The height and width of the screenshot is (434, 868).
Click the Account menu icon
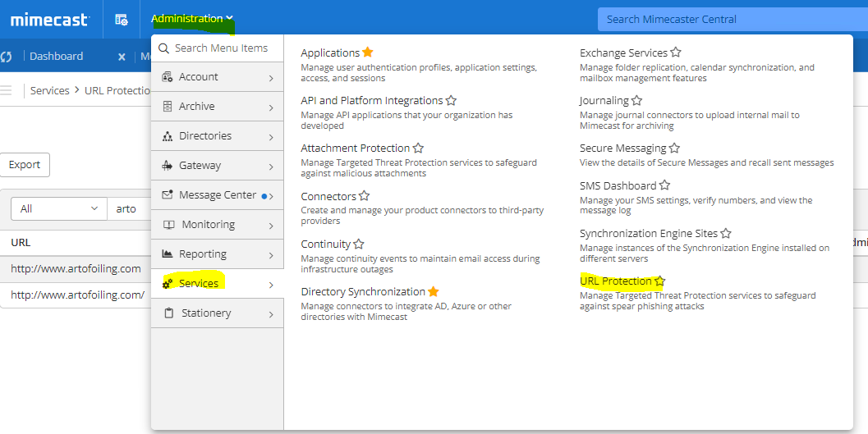pos(168,77)
